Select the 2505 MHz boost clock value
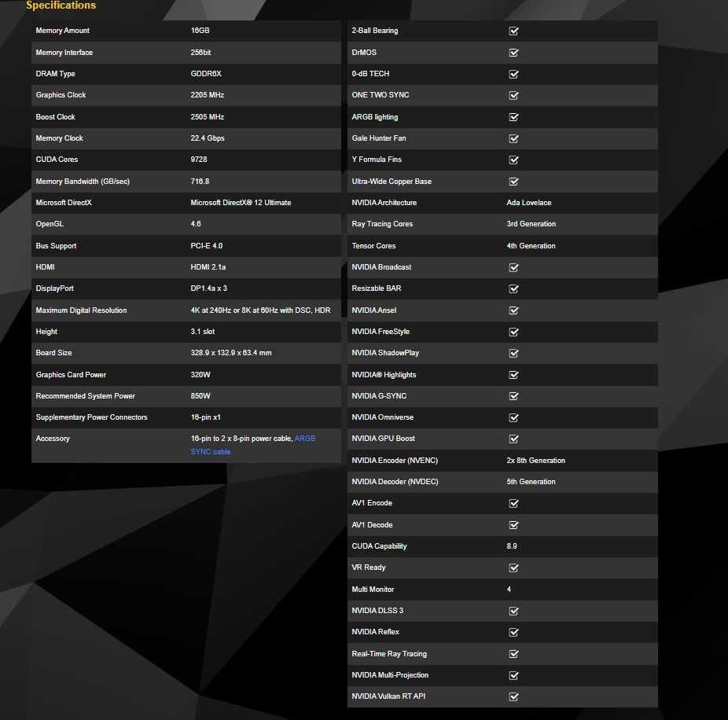This screenshot has height=720, width=728. [207, 117]
